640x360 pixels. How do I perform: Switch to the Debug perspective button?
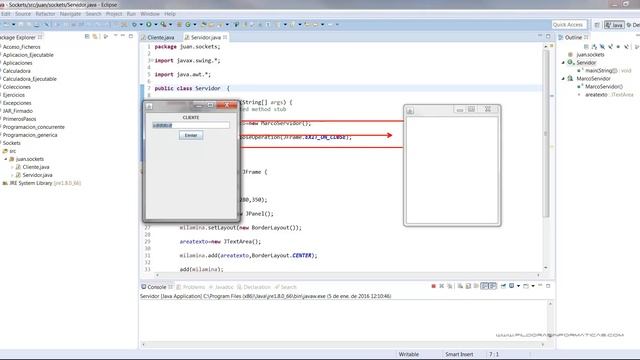point(633,25)
